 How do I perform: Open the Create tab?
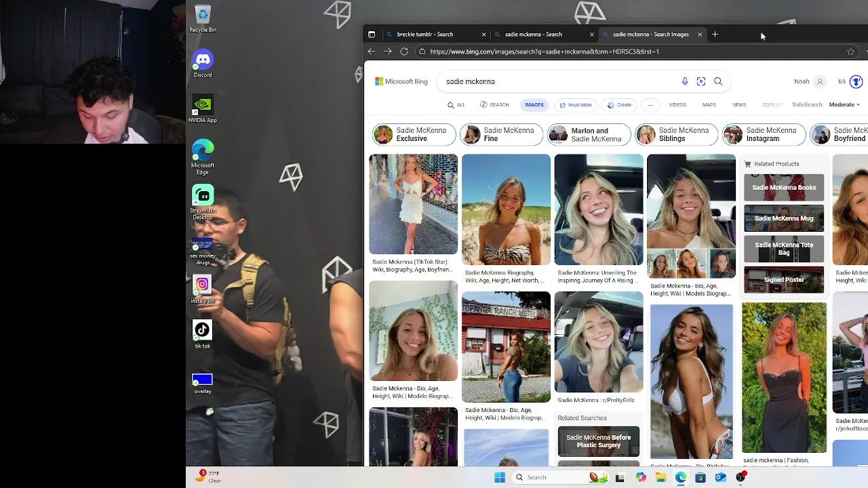[x=619, y=105]
